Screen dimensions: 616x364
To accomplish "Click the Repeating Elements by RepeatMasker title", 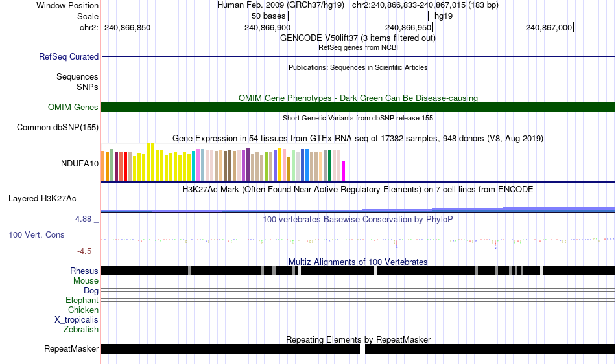I will point(358,339).
